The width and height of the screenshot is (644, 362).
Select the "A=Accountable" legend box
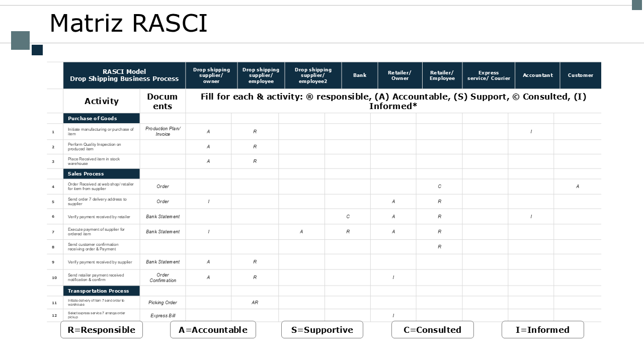213,330
